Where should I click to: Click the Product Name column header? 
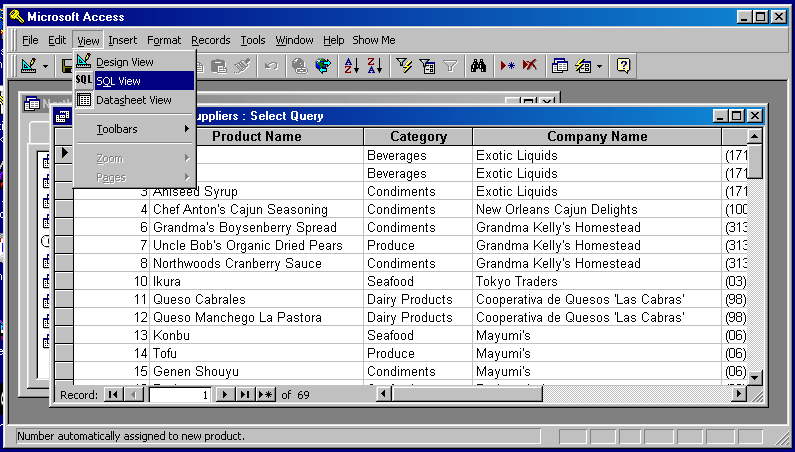(x=257, y=136)
